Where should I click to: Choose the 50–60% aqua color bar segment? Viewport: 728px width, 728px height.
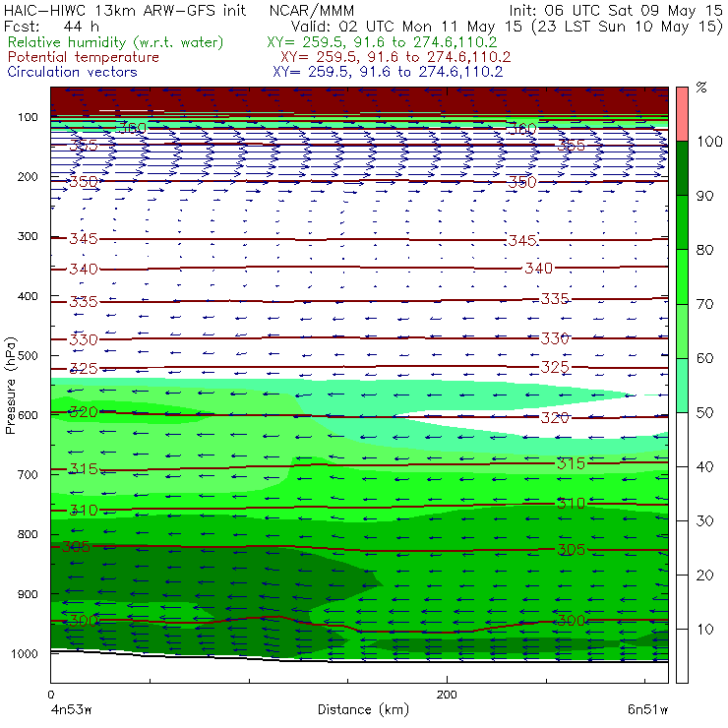[682, 386]
